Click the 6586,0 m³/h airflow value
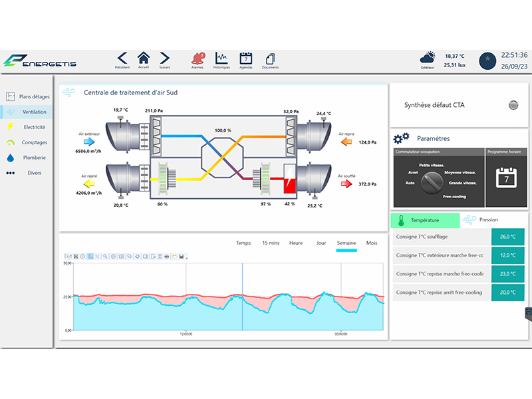Image resolution: width=532 pixels, height=399 pixels. [88, 152]
